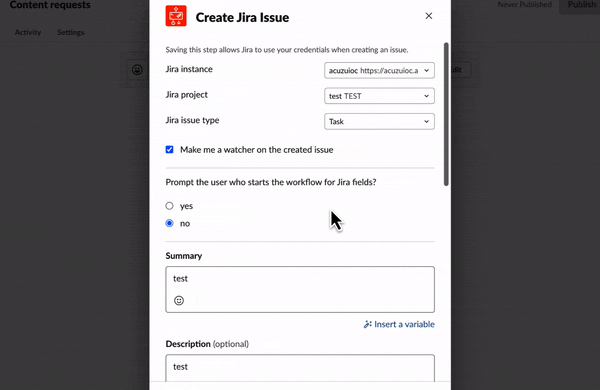600x390 pixels.
Task: Open the Jira project dropdown
Action: coord(379,96)
